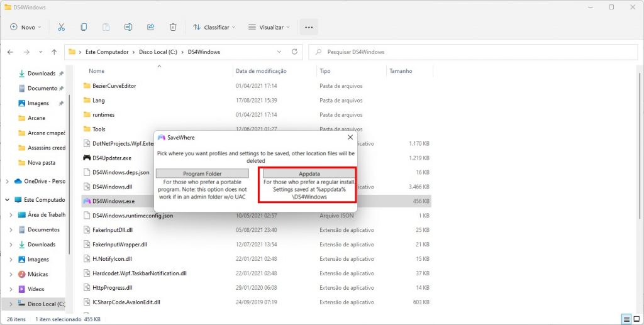The height and width of the screenshot is (325, 644).
Task: Click the H.NotifyIcon.dll file icon
Action: tap(87, 258)
